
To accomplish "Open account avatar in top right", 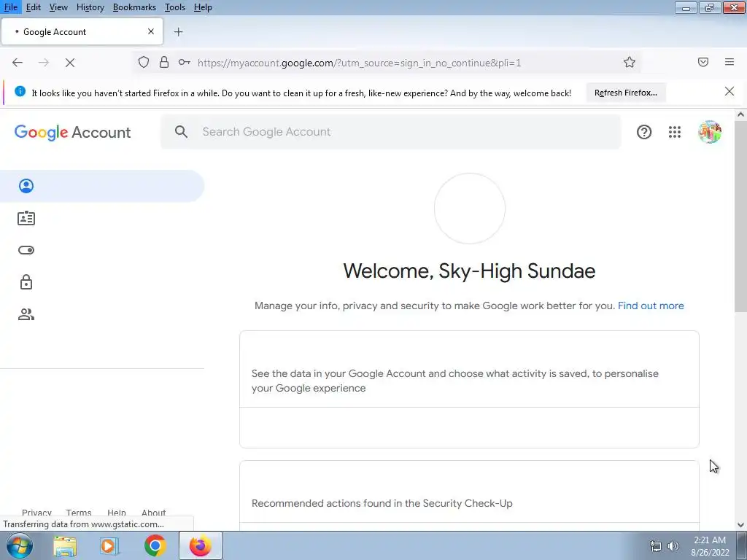I will 710,132.
